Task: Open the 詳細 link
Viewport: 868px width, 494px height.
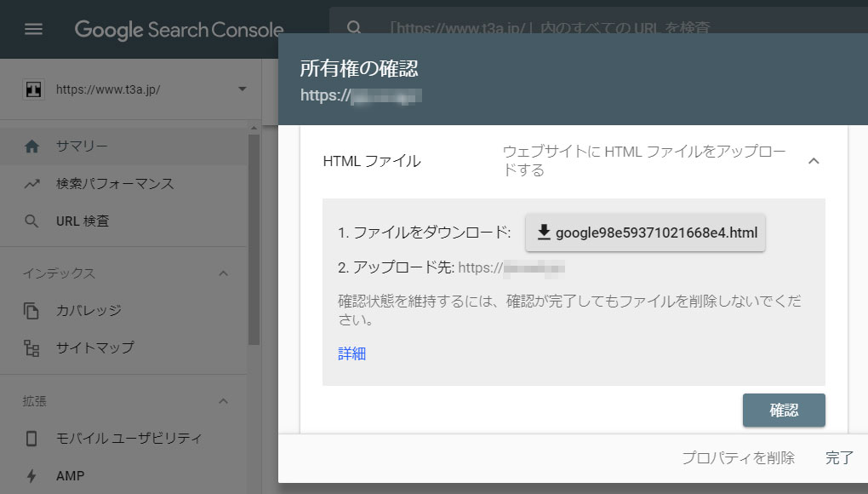Action: click(352, 353)
